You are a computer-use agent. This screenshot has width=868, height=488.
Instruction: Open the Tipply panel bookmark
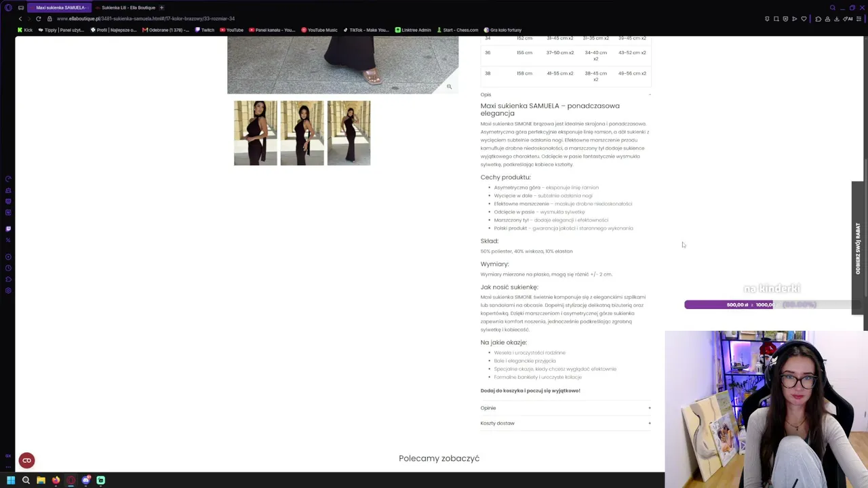pyautogui.click(x=61, y=30)
